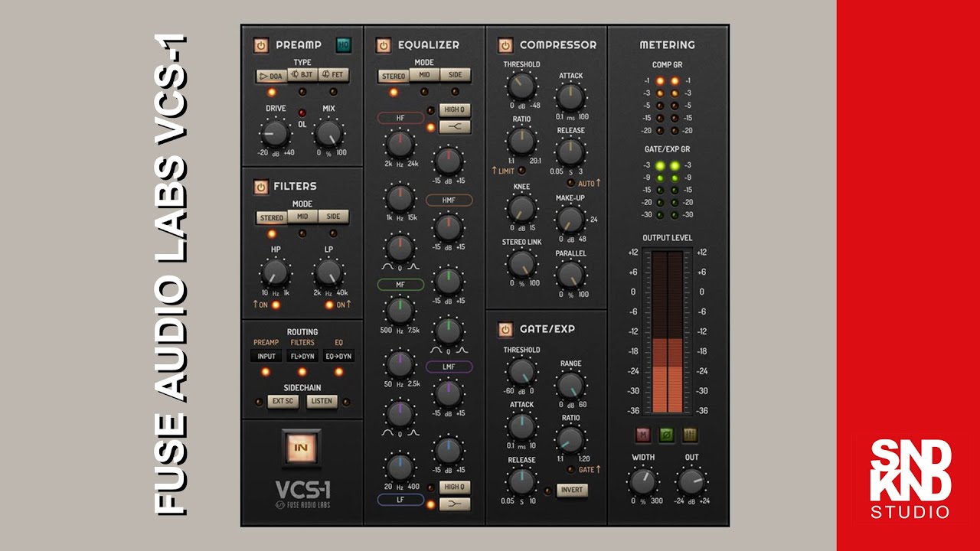Viewport: 980px width, 551px height.
Task: Select the BJT preamp type
Action: 301,75
